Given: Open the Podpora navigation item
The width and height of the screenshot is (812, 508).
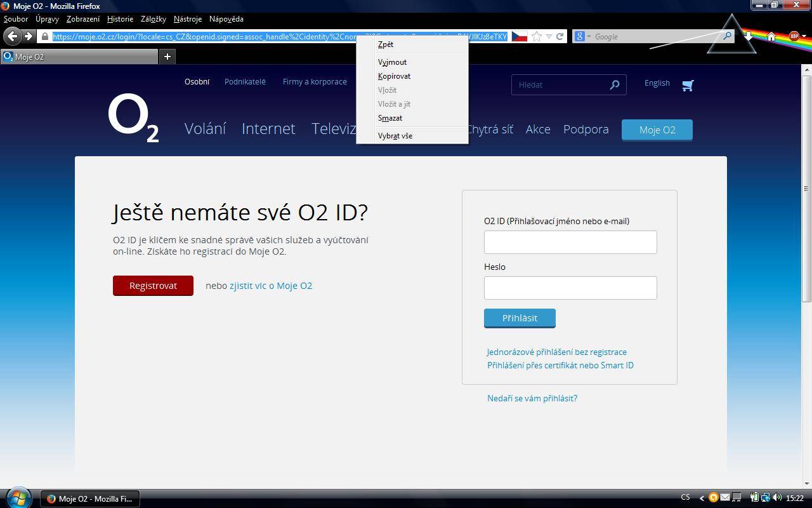Looking at the screenshot, I should point(586,129).
